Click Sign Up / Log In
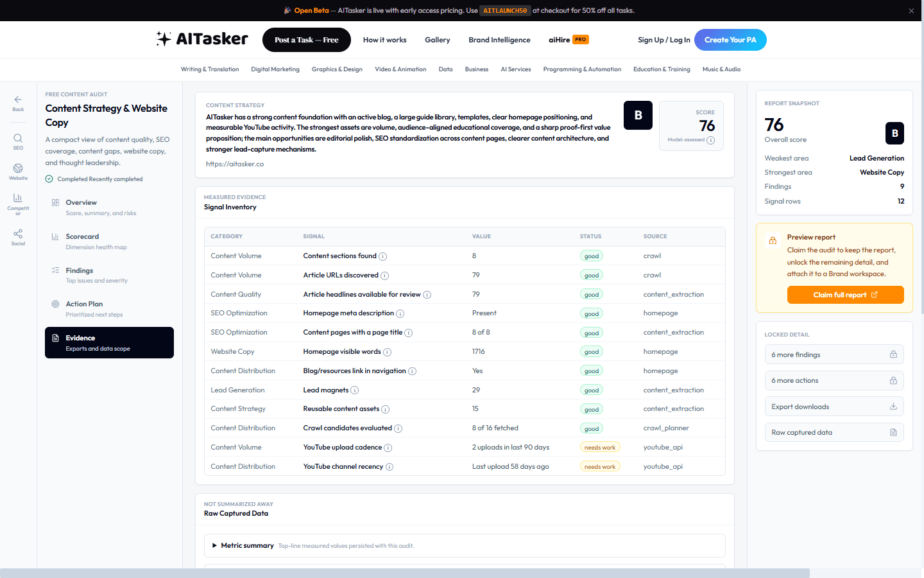 click(664, 40)
